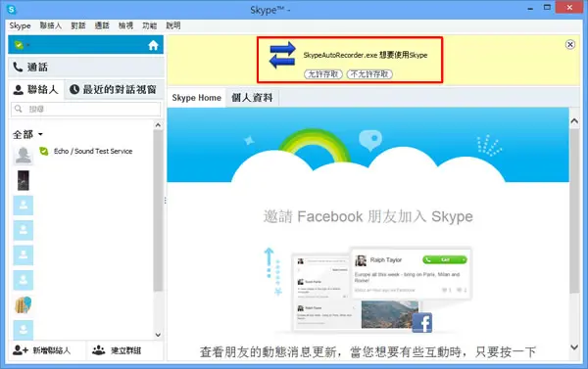Click the add-contact person icon
Image resolution: width=588 pixels, height=369 pixels.
20,350
